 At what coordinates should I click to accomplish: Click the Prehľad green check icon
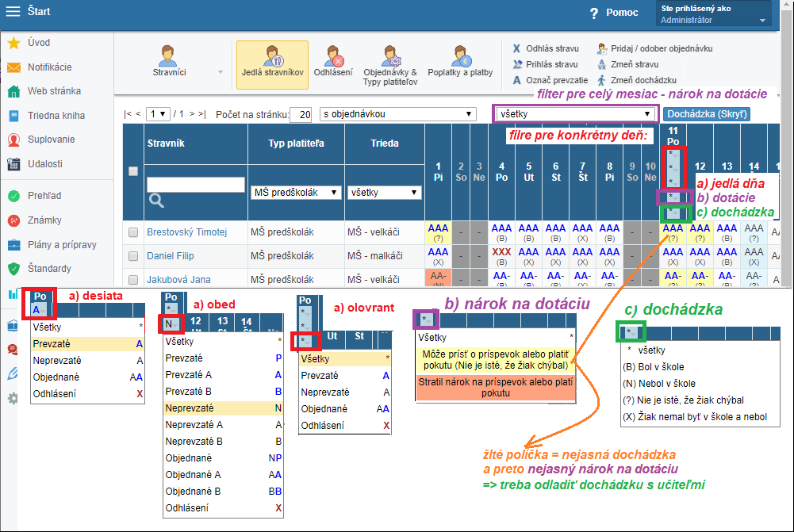[x=13, y=196]
